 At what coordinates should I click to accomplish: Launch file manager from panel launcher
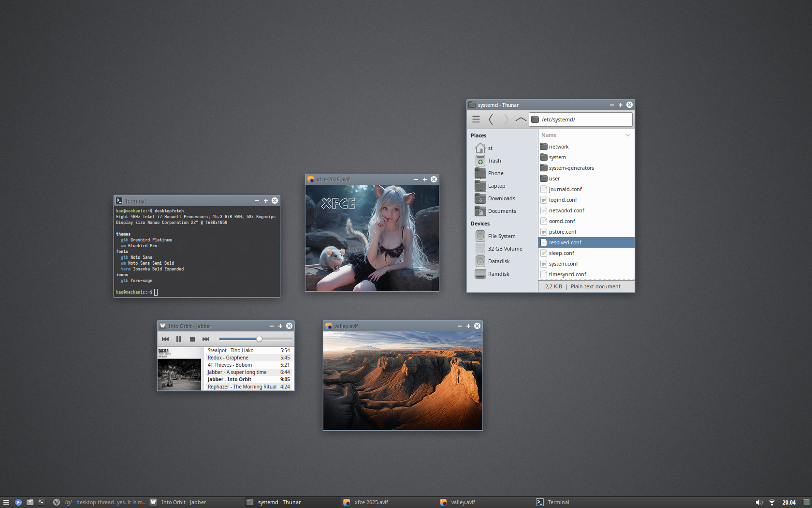click(30, 502)
